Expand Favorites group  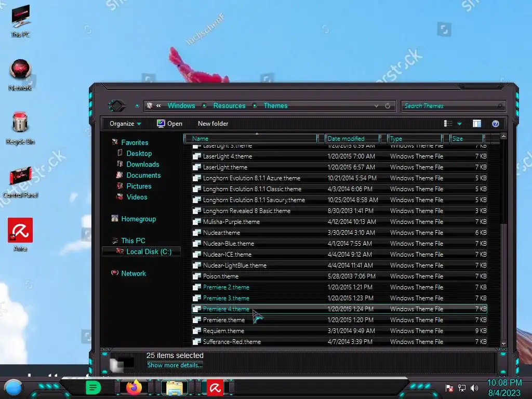click(135, 142)
